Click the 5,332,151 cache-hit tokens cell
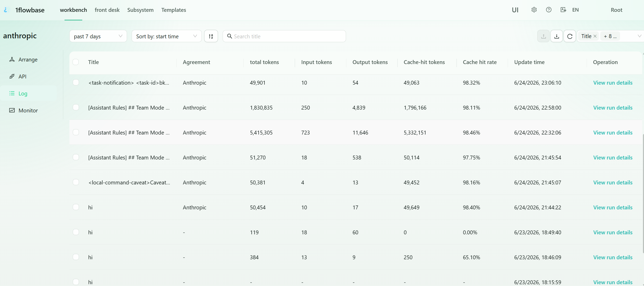This screenshot has width=644, height=286. point(415,132)
